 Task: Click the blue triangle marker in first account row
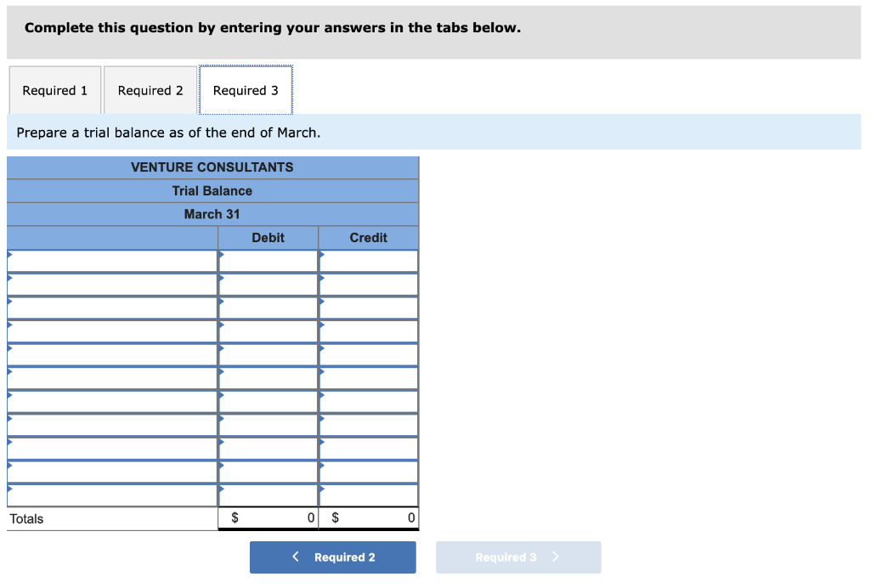(x=11, y=255)
